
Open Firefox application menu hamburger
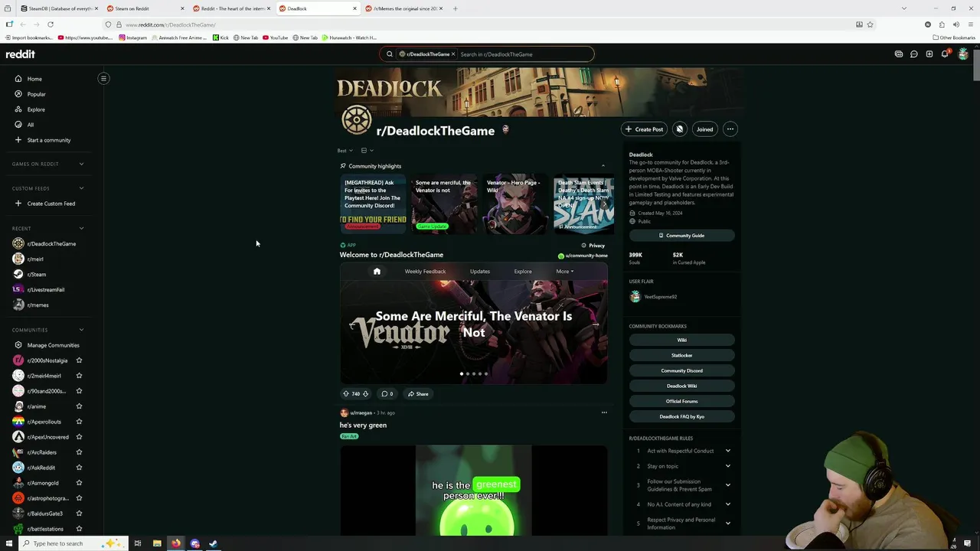[x=970, y=24]
